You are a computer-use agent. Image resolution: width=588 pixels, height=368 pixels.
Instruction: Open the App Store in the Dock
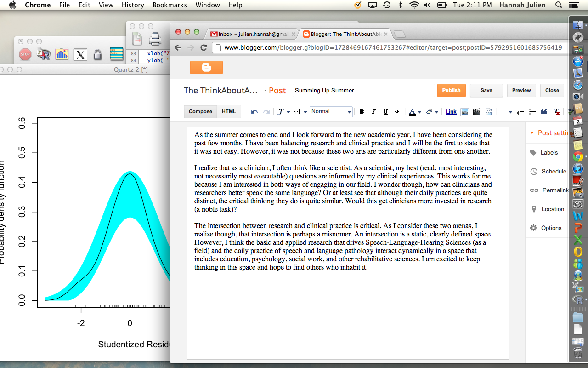tap(578, 61)
